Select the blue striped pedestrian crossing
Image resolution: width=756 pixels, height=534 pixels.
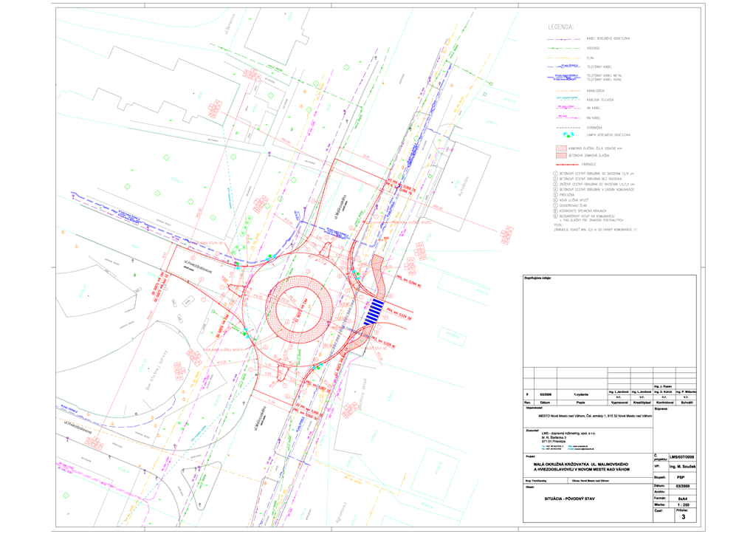point(374,311)
